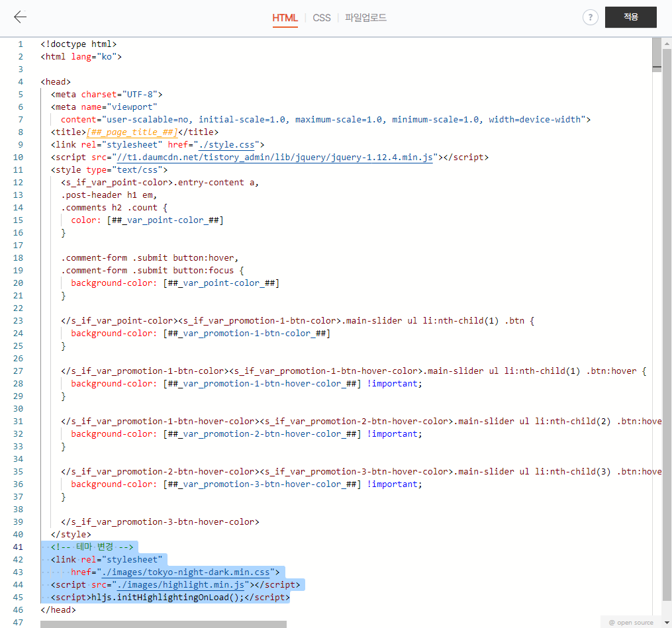Click the opening <head> tag on line 4
This screenshot has height=628, width=672.
tap(56, 82)
